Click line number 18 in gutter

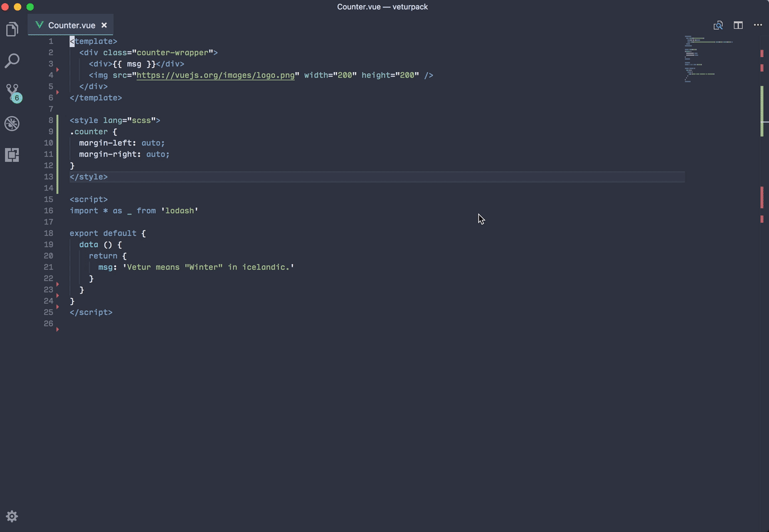point(48,233)
